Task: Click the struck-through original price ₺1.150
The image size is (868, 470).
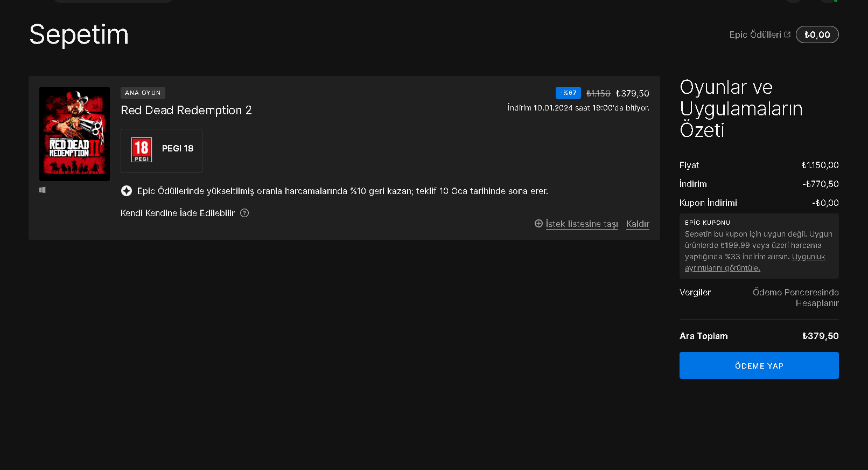Action: click(598, 93)
